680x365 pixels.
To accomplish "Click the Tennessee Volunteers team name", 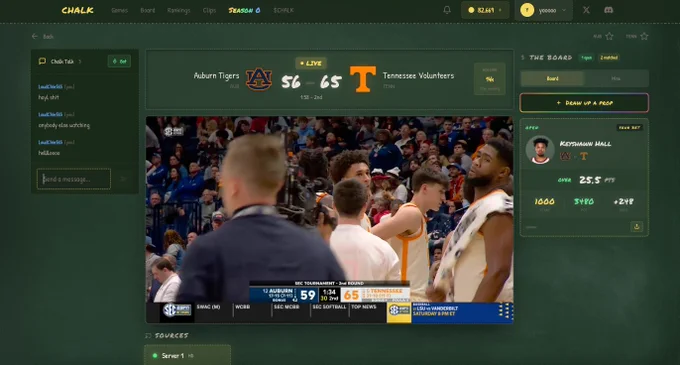I will coord(418,75).
